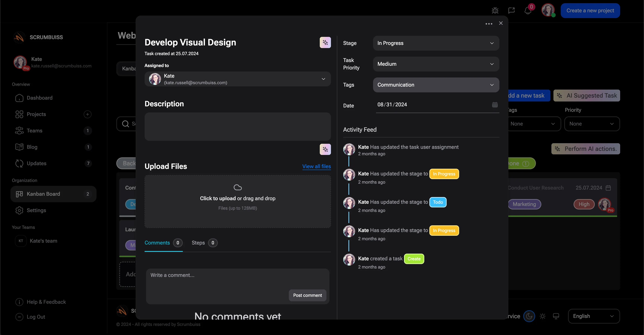
Task: Click the Post comment button
Action: pos(307,295)
